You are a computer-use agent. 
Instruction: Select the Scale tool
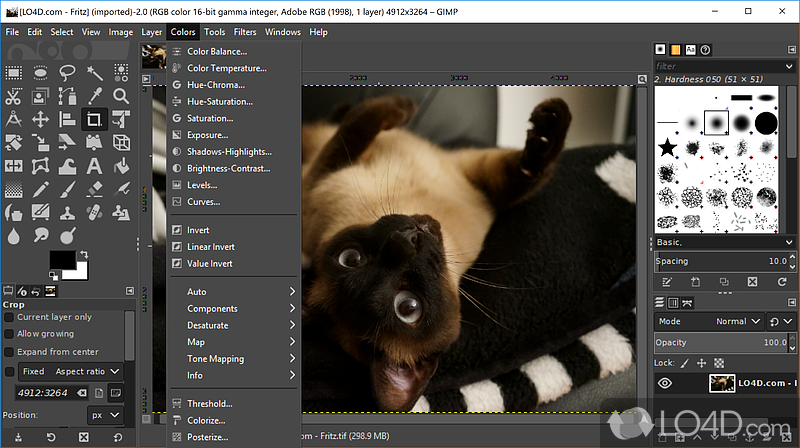point(40,142)
